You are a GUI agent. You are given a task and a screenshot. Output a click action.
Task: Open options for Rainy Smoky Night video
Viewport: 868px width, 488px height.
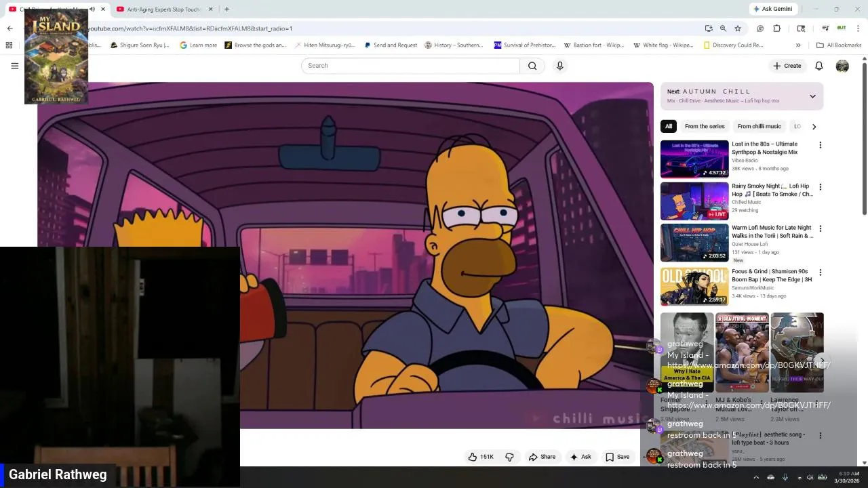tap(820, 187)
